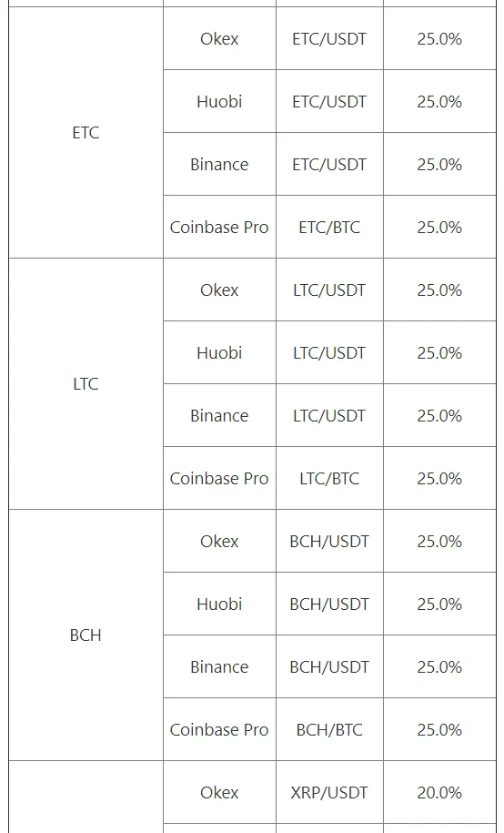Select the LTC index name cell
Image resolution: width=504 pixels, height=833 pixels.
click(x=86, y=383)
